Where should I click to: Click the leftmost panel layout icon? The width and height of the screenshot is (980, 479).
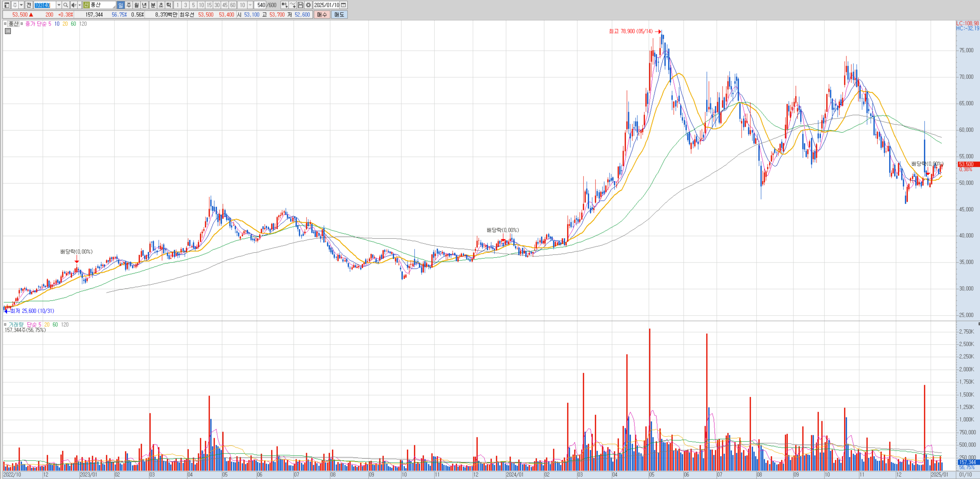click(x=6, y=5)
